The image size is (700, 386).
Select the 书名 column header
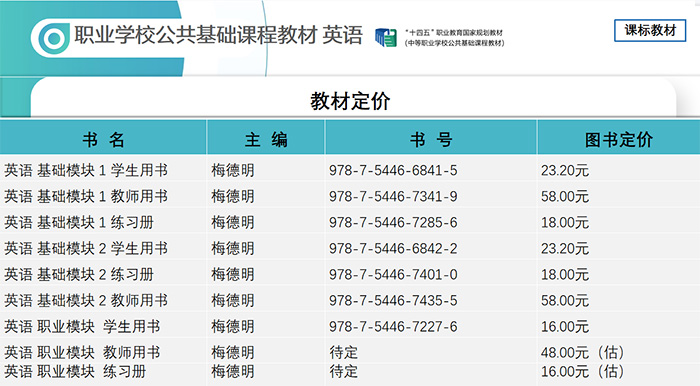103,138
